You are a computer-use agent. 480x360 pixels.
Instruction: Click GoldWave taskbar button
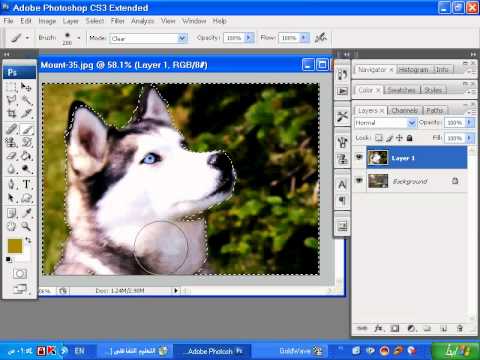tap(301, 351)
